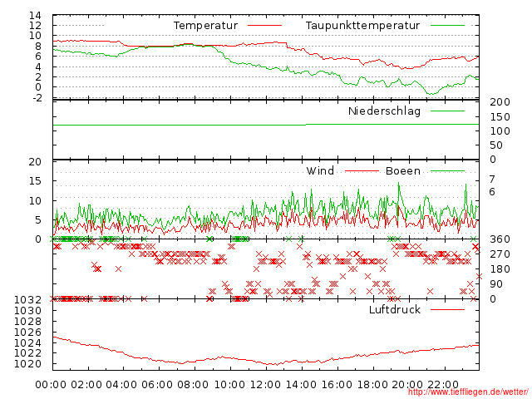Click the 1024 pressure axis value
532x399 pixels.
coord(27,342)
